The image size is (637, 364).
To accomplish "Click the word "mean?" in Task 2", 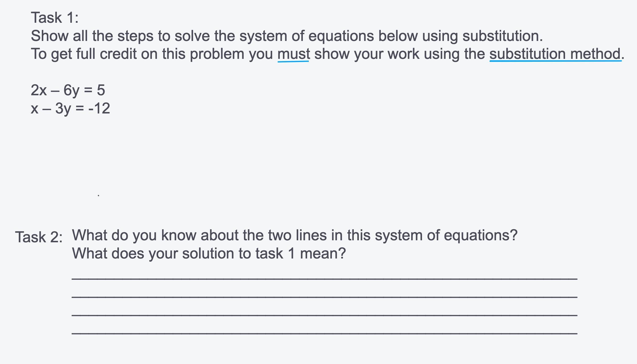I will coord(323,253).
